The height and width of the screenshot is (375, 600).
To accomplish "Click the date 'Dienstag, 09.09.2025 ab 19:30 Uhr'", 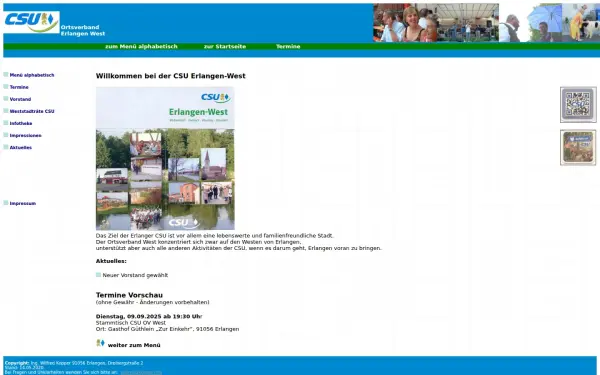I will pos(149,316).
